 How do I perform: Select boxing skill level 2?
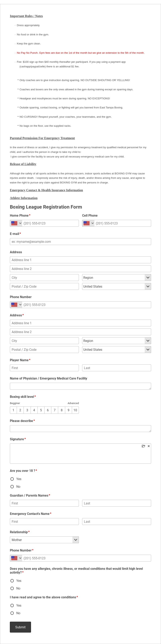(x=20, y=410)
